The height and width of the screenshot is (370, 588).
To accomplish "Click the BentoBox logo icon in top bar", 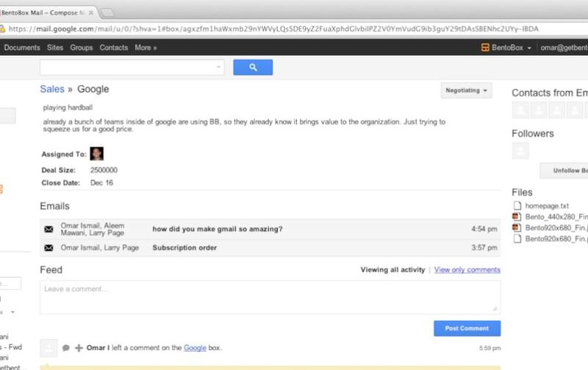I will coord(485,48).
